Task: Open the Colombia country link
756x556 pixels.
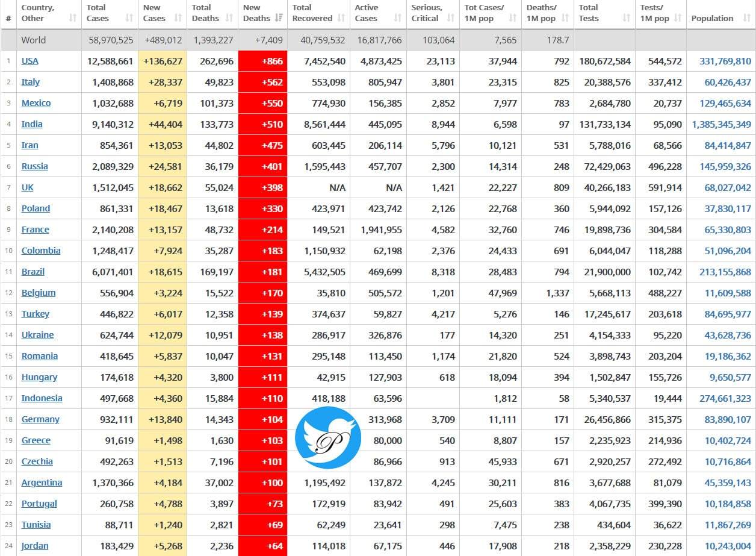Action: (41, 251)
